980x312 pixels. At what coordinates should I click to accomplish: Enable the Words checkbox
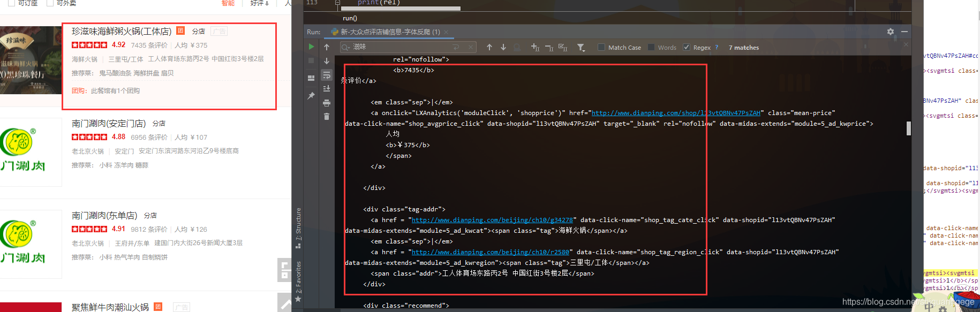coord(651,47)
